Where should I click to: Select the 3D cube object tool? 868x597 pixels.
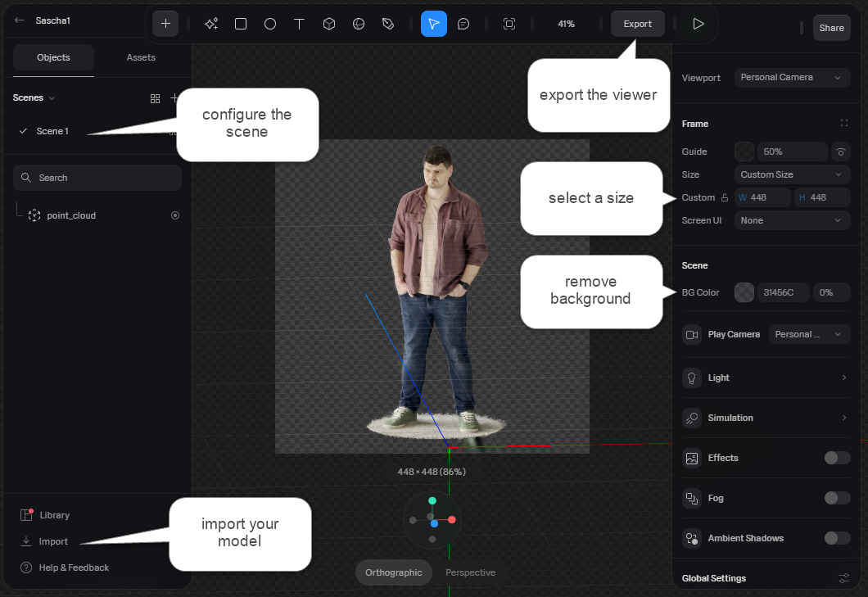point(329,24)
